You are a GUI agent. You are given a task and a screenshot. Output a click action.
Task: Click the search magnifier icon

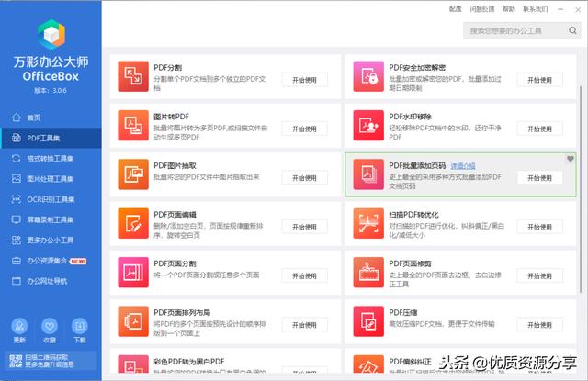point(572,30)
